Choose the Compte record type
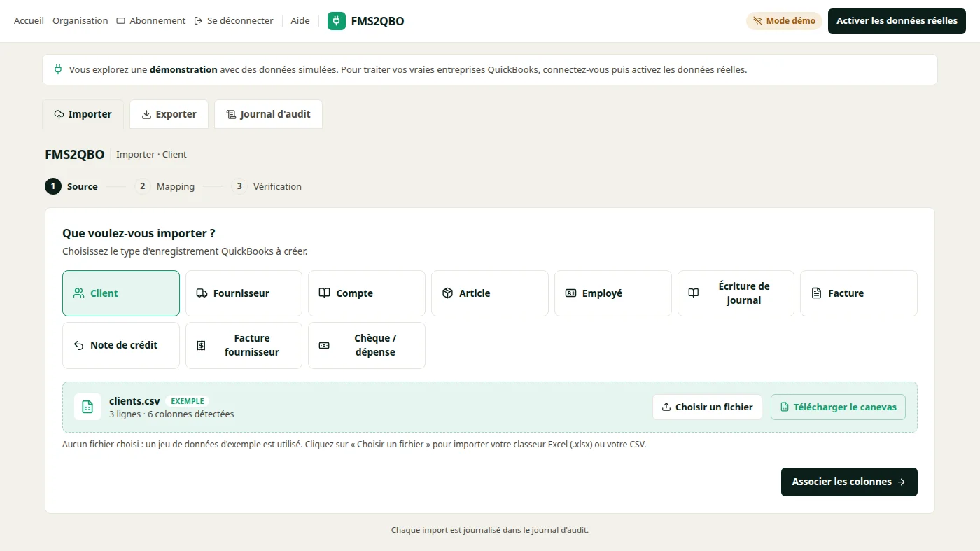The height and width of the screenshot is (551, 980). click(x=367, y=293)
